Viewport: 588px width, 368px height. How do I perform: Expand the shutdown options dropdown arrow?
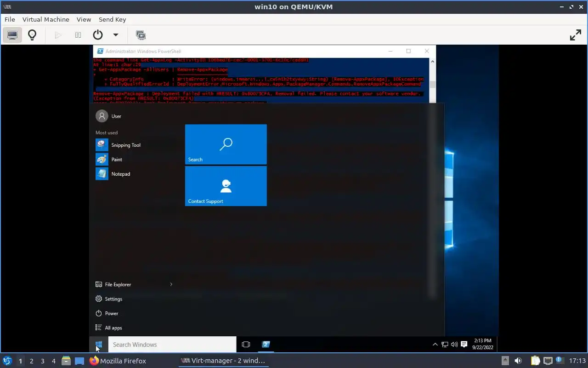pyautogui.click(x=116, y=35)
